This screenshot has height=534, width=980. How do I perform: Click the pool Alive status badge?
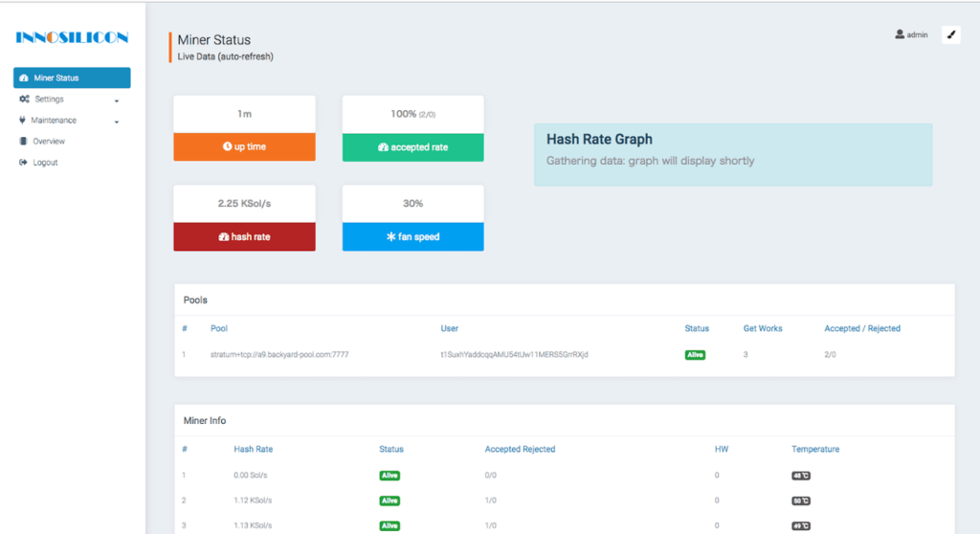[695, 355]
